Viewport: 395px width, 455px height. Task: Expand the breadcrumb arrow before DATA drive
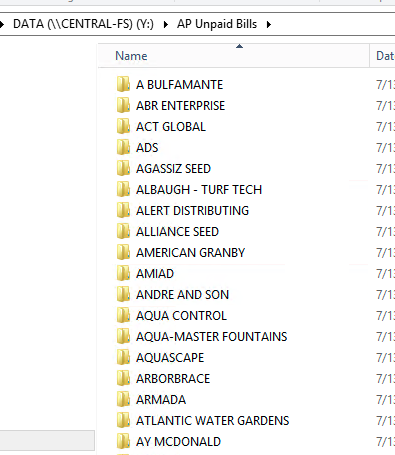coord(2,24)
